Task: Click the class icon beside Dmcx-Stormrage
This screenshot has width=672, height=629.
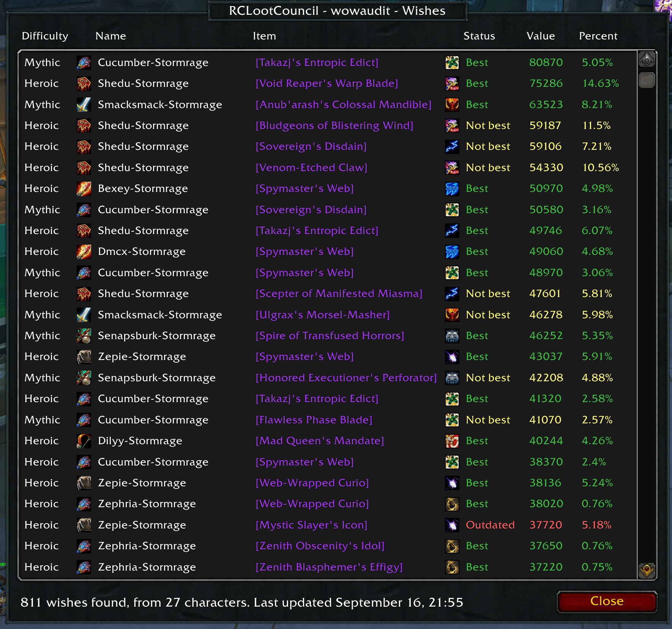Action: pos(84,252)
